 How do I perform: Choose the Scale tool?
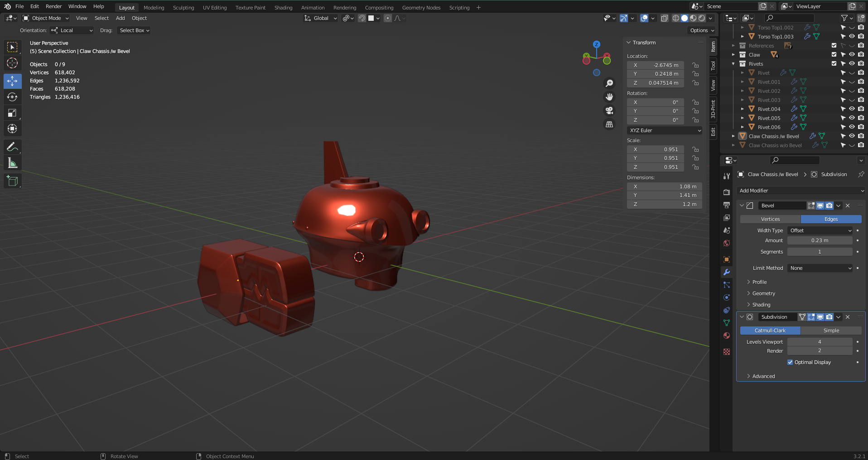pos(12,113)
